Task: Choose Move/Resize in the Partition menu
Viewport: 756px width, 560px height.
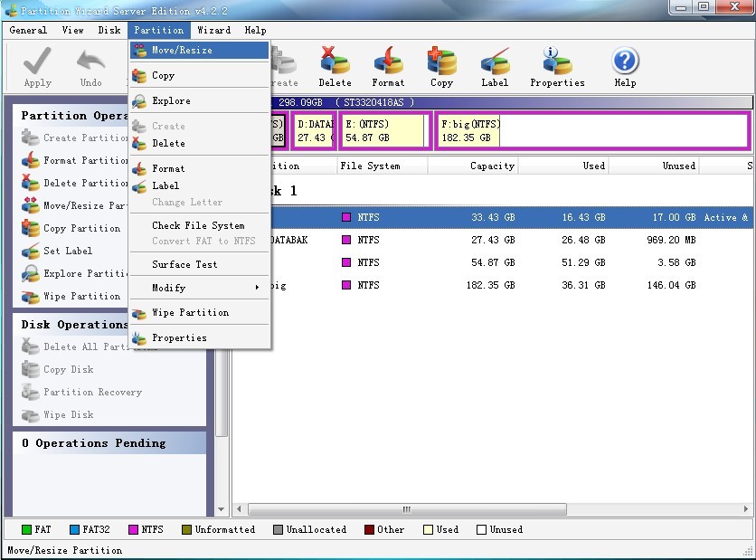Action: (199, 50)
